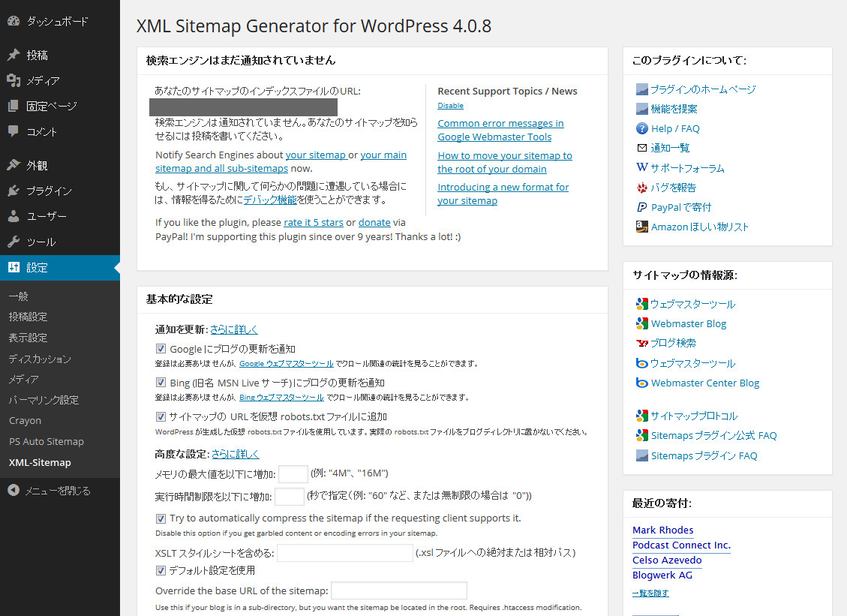Open the PS Auto Sitemap submenu item
Screen dimensions: 847x616
click(x=47, y=441)
